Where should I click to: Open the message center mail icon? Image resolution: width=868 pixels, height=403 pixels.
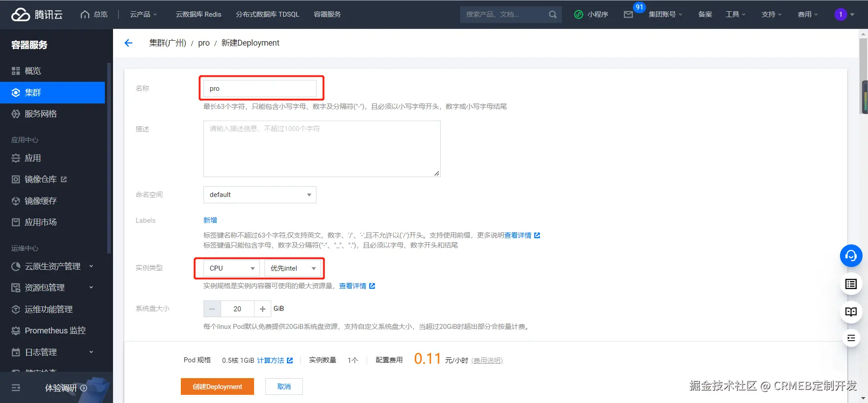pos(628,14)
